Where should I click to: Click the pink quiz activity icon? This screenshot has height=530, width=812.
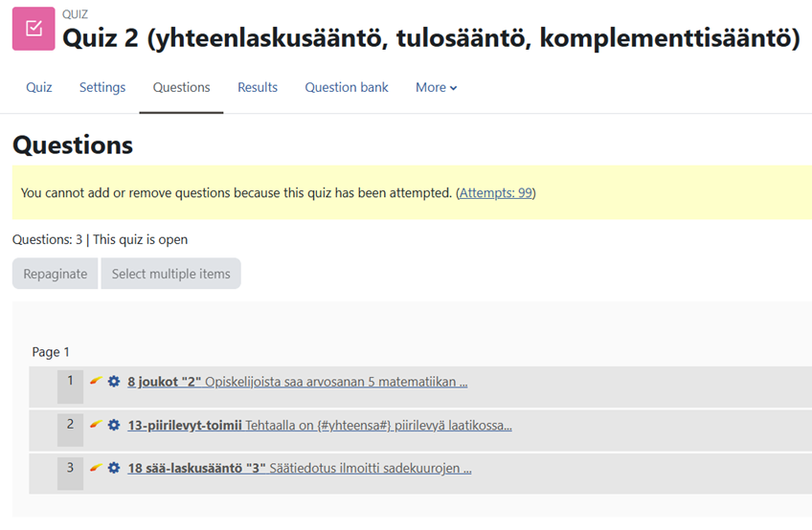tap(34, 29)
